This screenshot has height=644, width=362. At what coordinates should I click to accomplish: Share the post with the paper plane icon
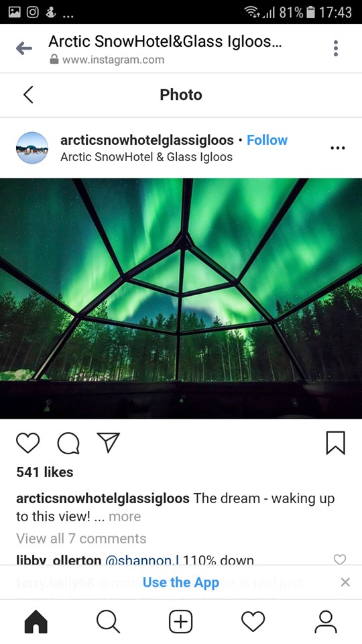pos(109,443)
